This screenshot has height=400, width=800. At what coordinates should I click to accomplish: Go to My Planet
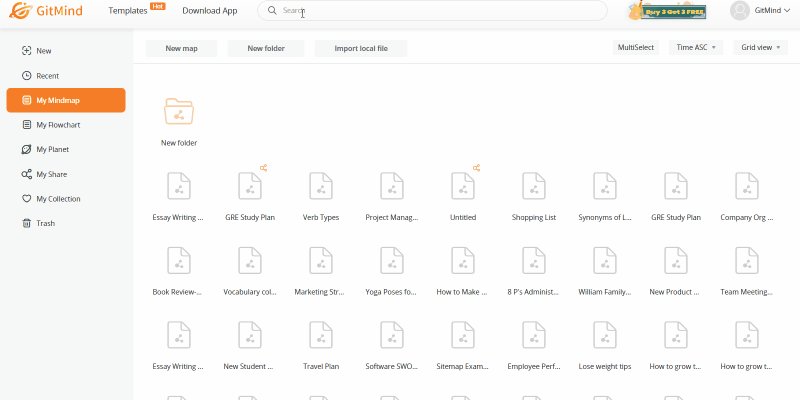[52, 149]
